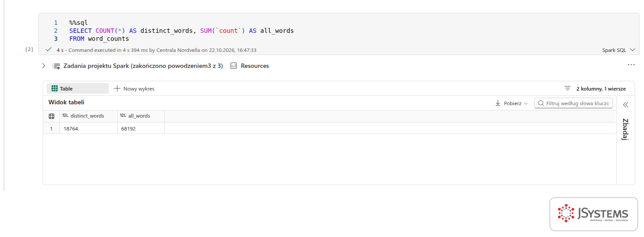This screenshot has height=237, width=644.
Task: Place cursor on %%sql magic line
Action: 79,23
